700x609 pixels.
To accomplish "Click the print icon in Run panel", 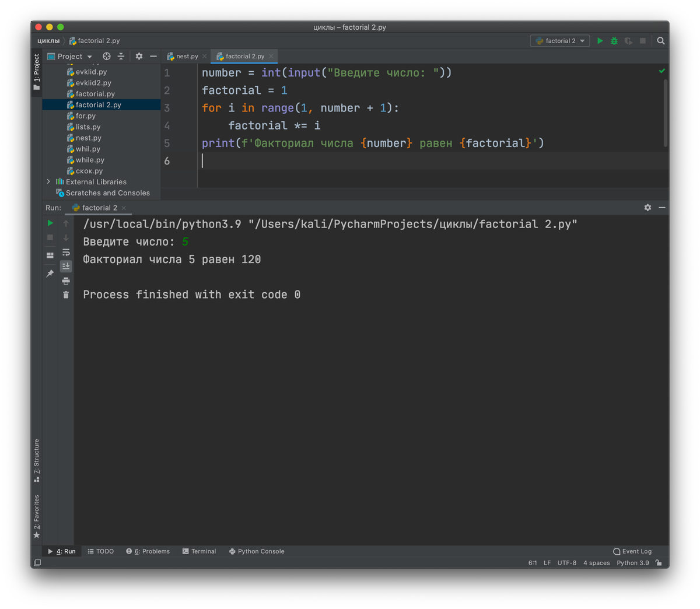I will [66, 281].
